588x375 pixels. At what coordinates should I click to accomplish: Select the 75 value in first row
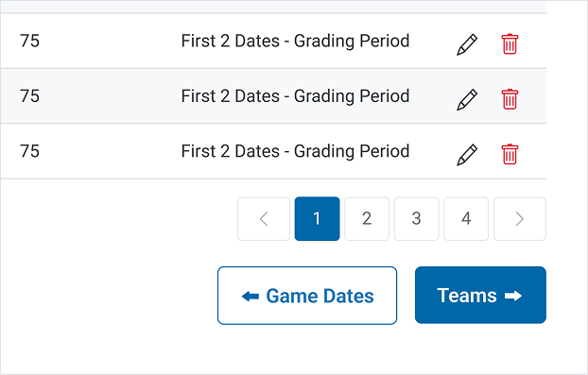coord(29,41)
